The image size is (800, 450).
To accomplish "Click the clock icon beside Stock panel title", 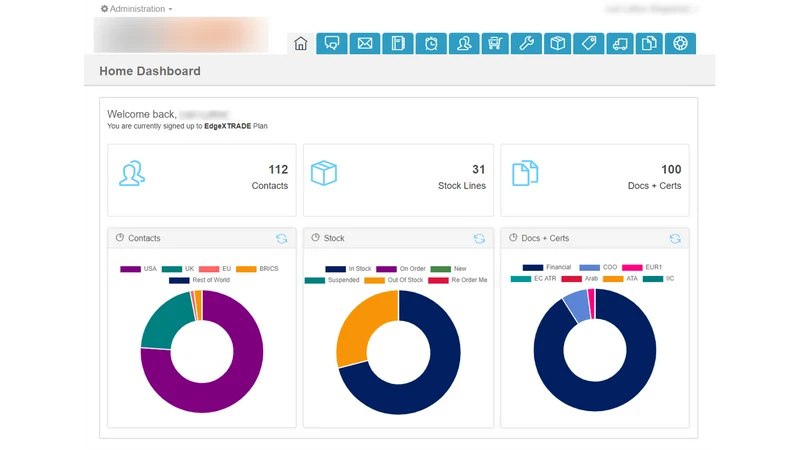I will tap(316, 238).
